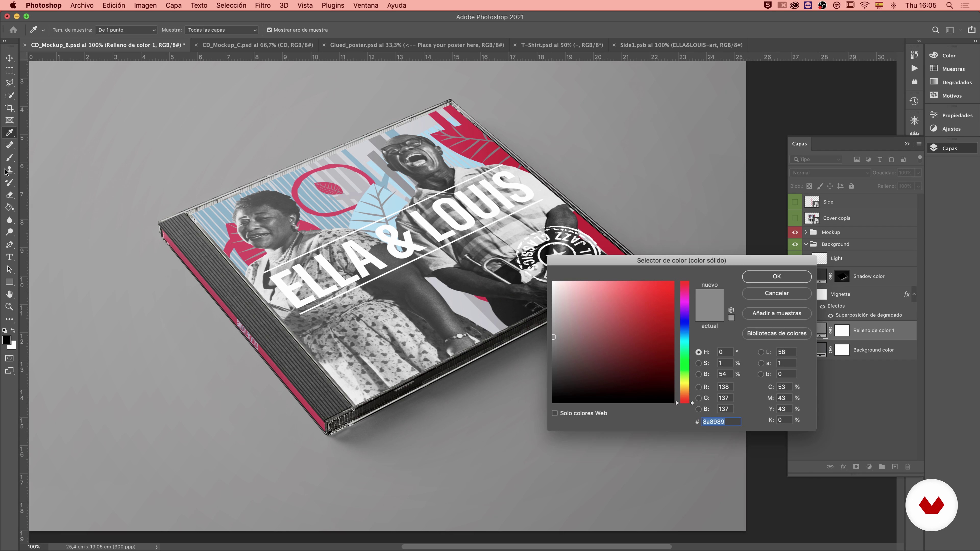The height and width of the screenshot is (551, 980).
Task: Click the delete layer trash icon
Action: click(908, 467)
